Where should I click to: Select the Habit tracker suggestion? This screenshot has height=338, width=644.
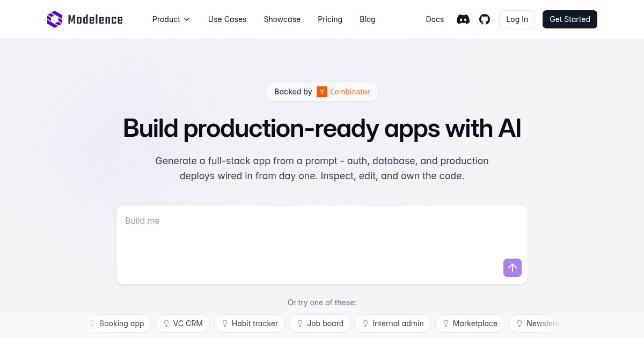click(x=250, y=324)
